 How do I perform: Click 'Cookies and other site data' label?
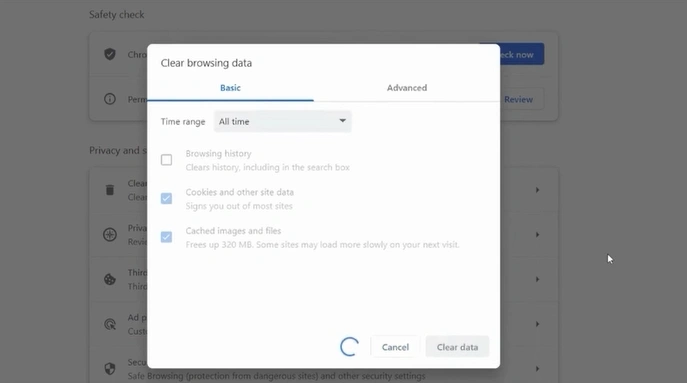pos(240,192)
